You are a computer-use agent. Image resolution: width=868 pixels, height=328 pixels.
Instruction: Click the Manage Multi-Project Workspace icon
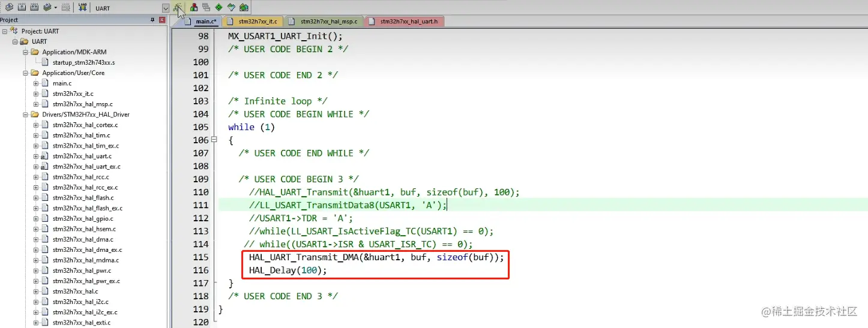206,8
